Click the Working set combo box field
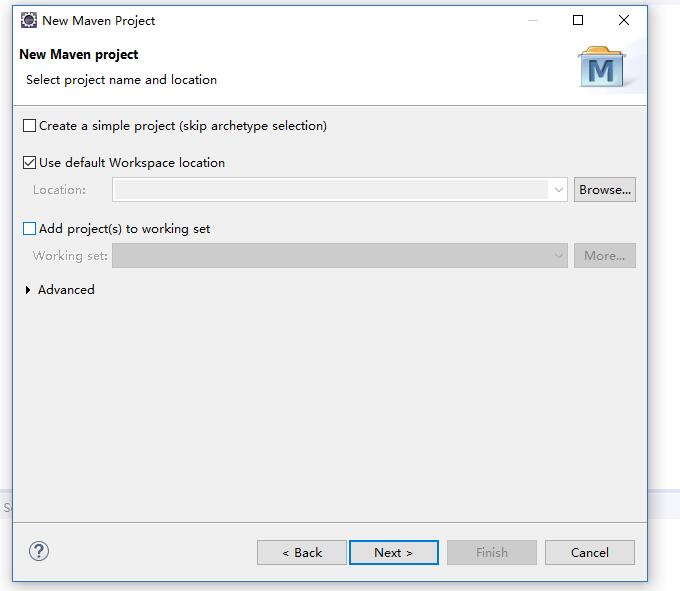Image resolution: width=680 pixels, height=591 pixels. point(340,255)
